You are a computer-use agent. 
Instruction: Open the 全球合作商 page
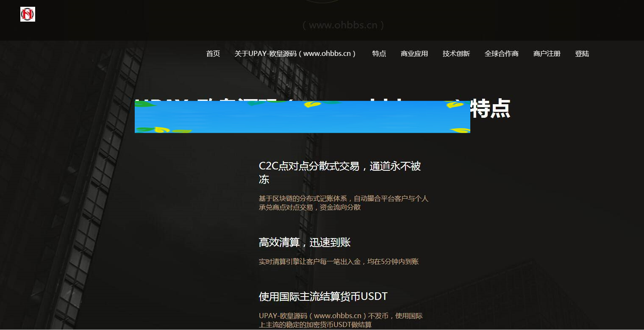pyautogui.click(x=502, y=53)
